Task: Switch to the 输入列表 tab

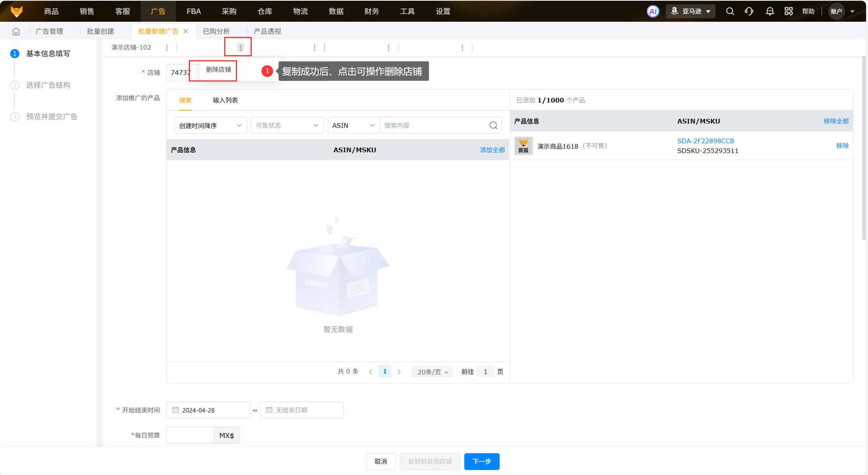Action: (x=225, y=100)
